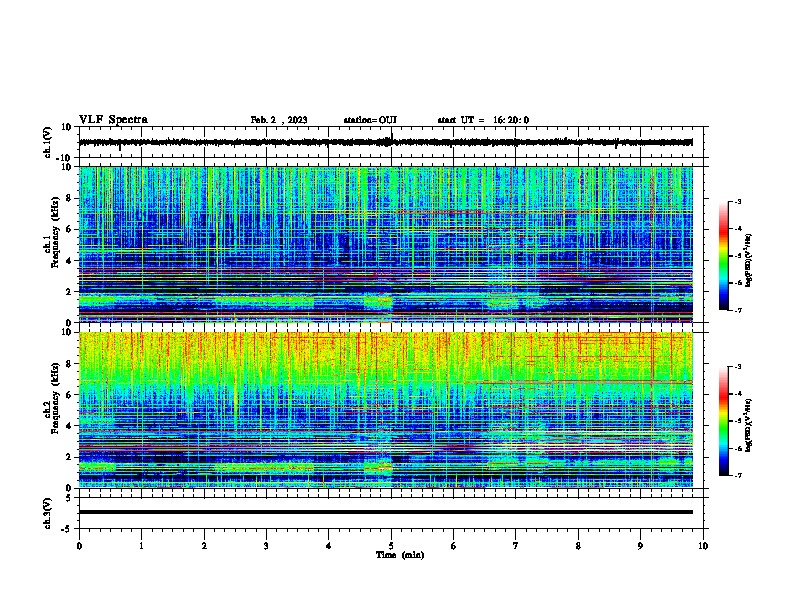Screen dimensions: 792x612
Task: Click the 'VLF Spectra' title text
Action: pos(114,120)
